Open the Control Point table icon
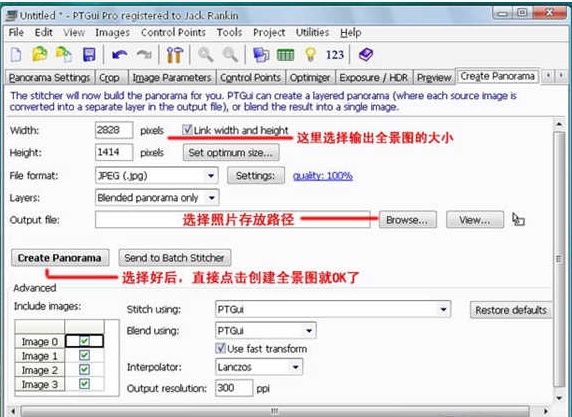572x417 pixels. [286, 55]
